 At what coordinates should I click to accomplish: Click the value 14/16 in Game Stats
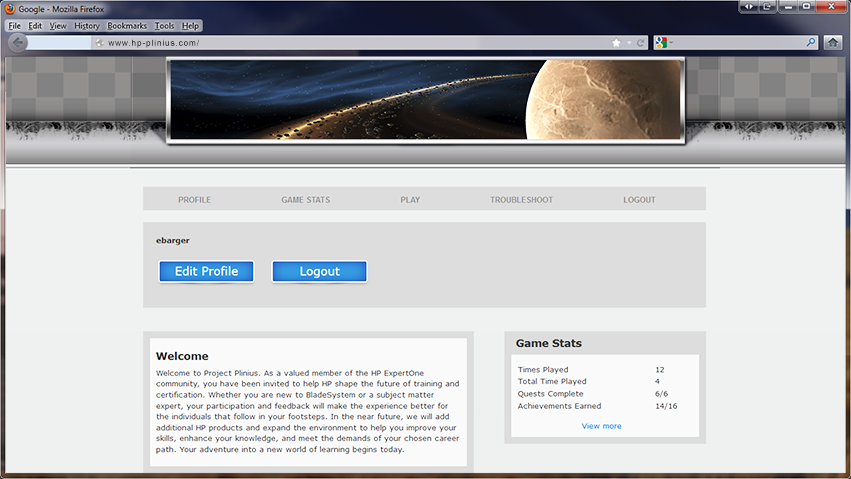point(666,406)
